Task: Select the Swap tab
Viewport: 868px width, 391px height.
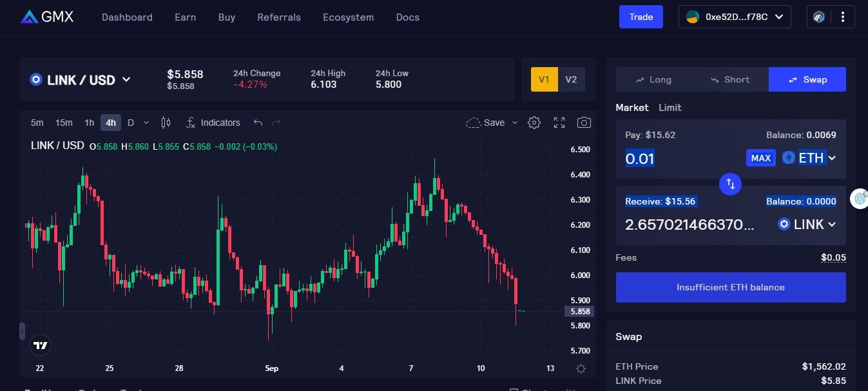Action: tap(807, 79)
